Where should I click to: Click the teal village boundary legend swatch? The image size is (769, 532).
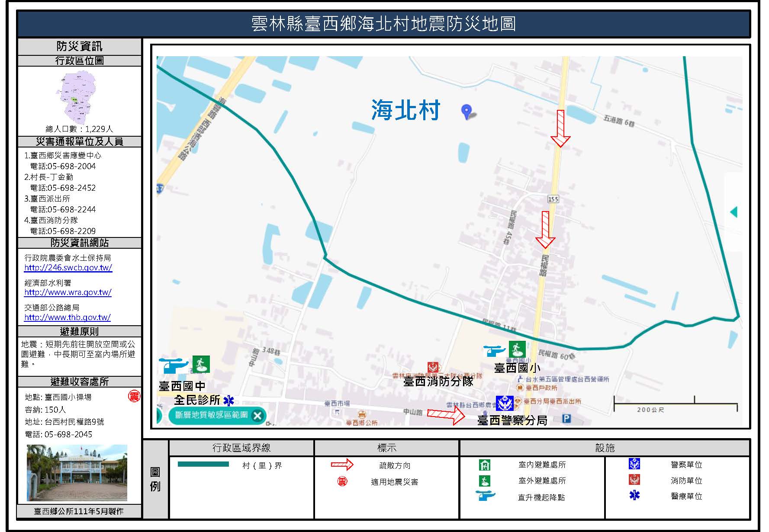(x=203, y=464)
